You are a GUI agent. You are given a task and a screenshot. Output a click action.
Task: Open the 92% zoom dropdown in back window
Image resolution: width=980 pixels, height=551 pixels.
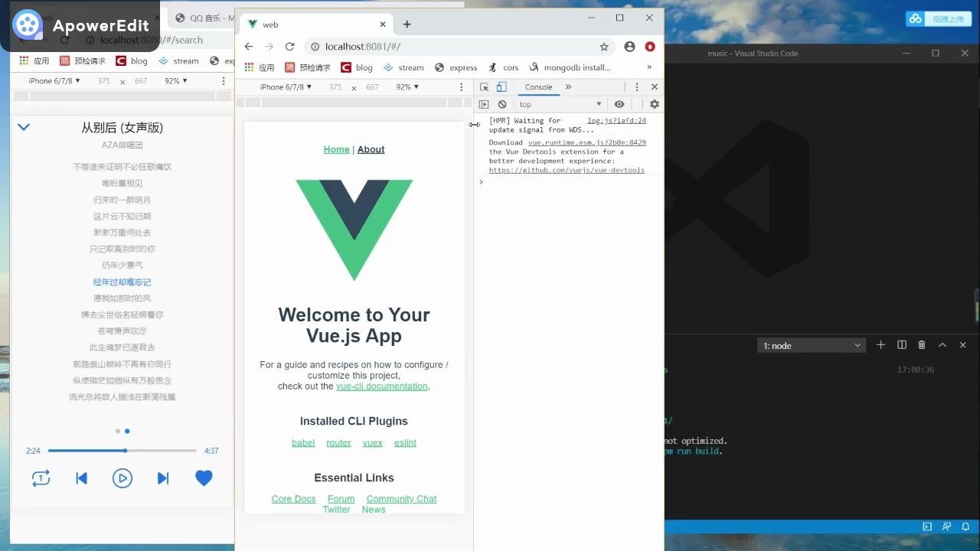pyautogui.click(x=175, y=81)
